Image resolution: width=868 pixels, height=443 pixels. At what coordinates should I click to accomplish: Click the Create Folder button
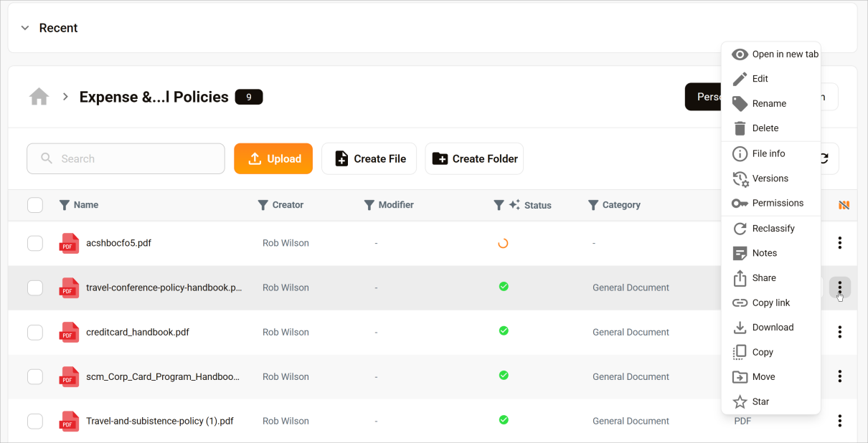click(x=474, y=158)
